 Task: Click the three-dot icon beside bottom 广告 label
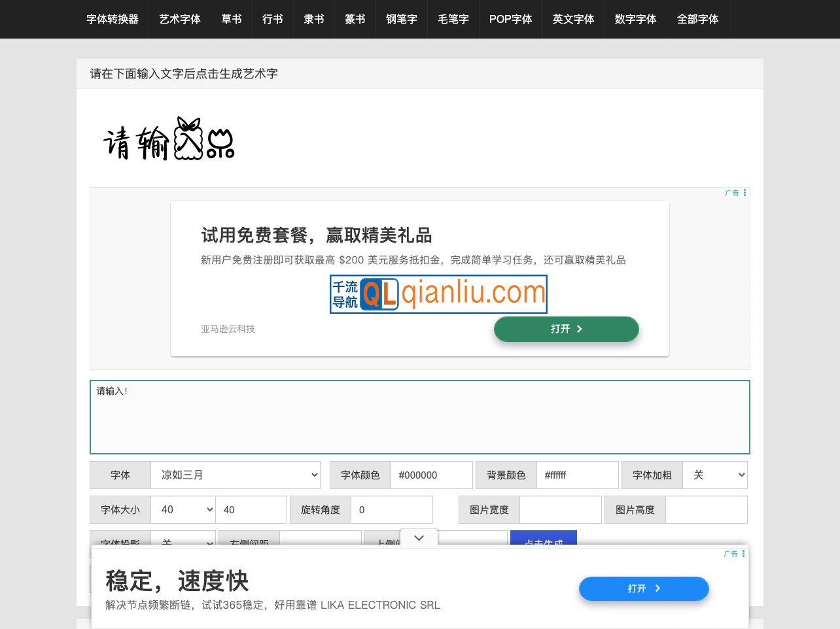[x=743, y=554]
